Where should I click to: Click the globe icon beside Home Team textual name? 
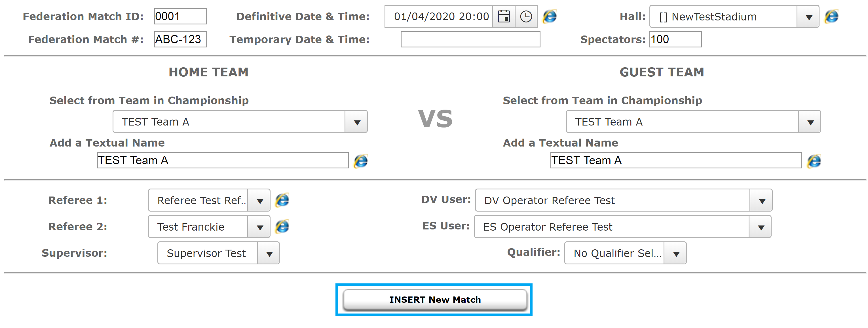(360, 161)
